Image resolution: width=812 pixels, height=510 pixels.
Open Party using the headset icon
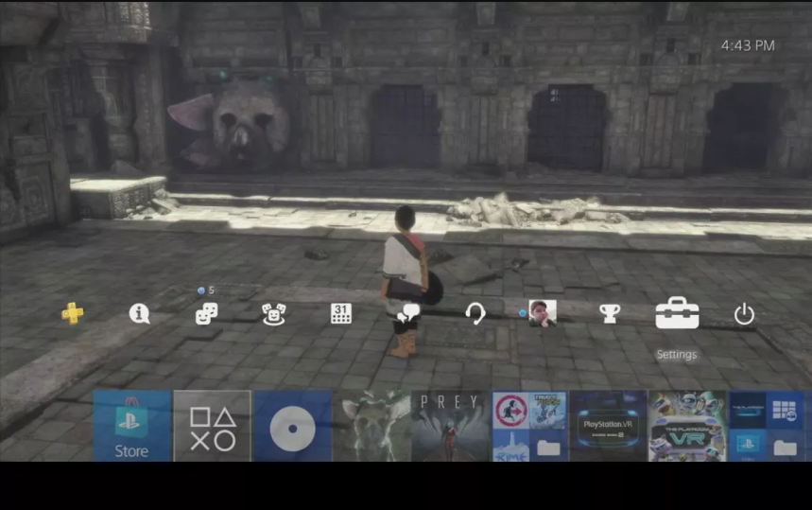point(475,314)
